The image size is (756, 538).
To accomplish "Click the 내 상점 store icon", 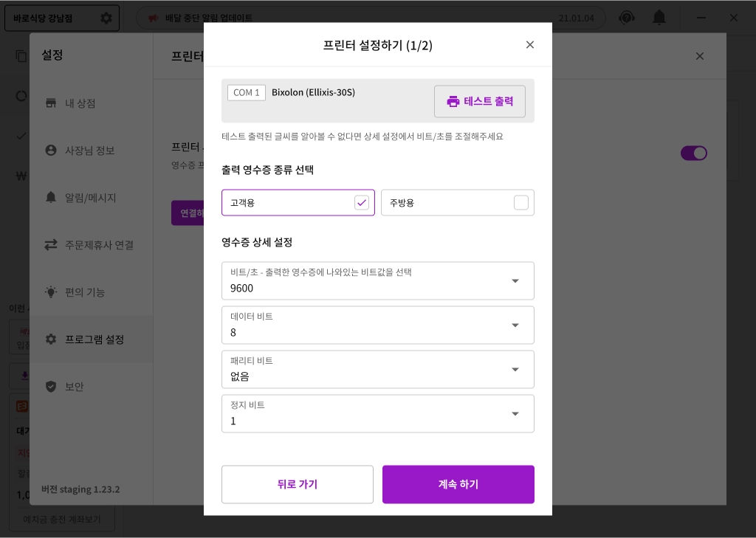I will (51, 103).
